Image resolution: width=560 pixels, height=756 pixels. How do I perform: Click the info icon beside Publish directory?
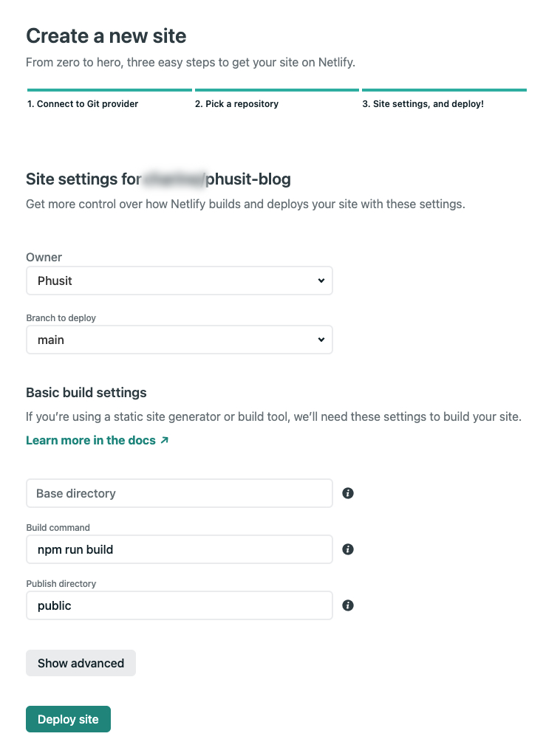click(348, 605)
